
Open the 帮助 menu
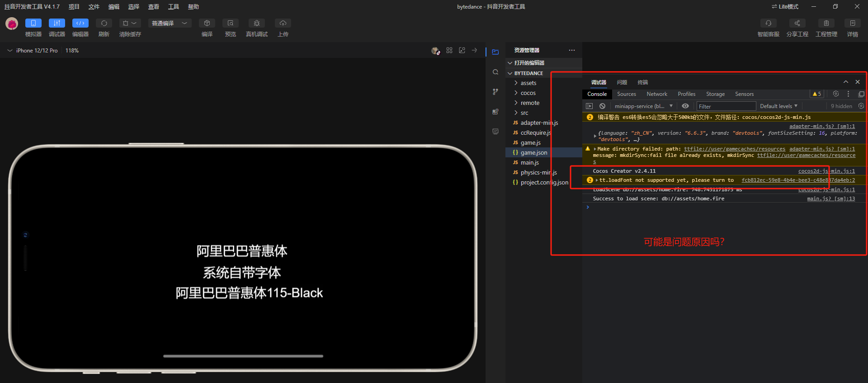(193, 7)
